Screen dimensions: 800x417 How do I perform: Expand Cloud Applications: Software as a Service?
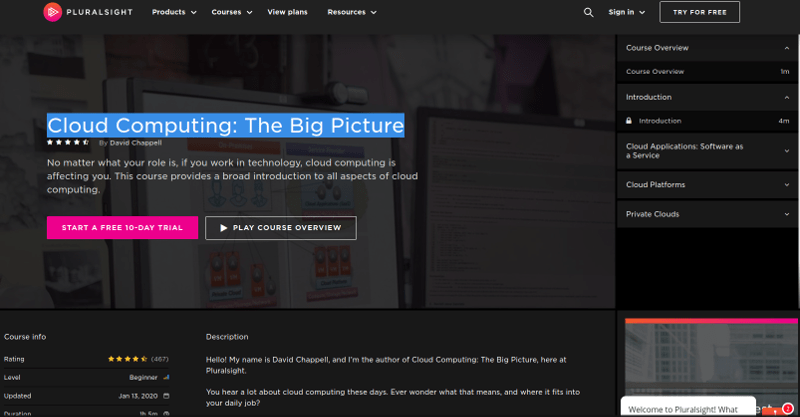(x=708, y=151)
